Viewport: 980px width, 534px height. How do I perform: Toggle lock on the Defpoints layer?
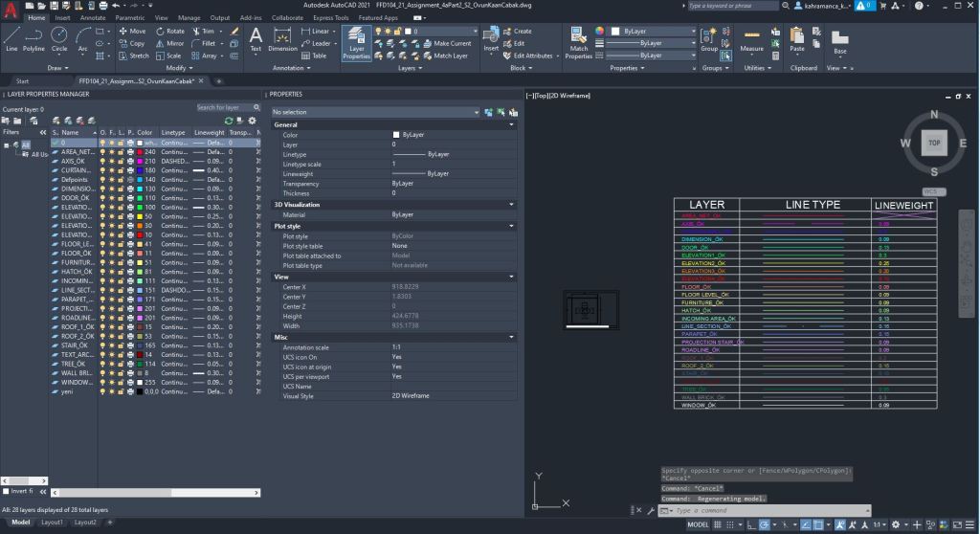tap(122, 179)
